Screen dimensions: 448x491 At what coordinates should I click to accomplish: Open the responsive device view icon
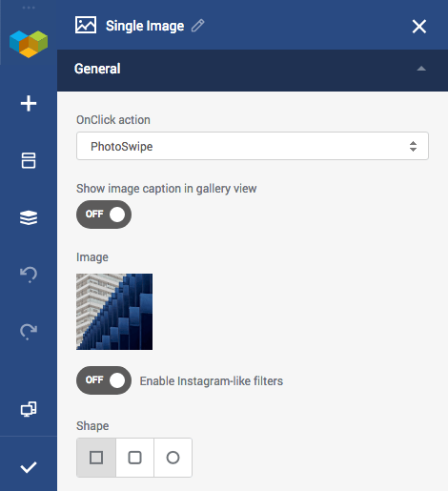[29, 409]
